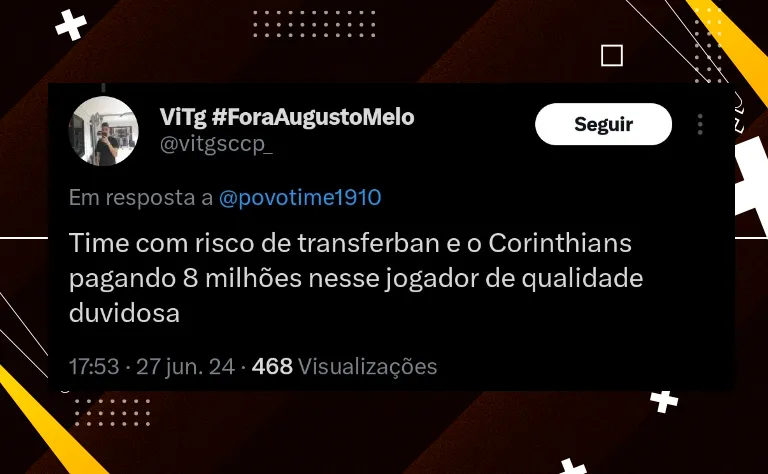Screen dimensions: 768x474
Task: Select the display name ViTg
Action: click(183, 117)
